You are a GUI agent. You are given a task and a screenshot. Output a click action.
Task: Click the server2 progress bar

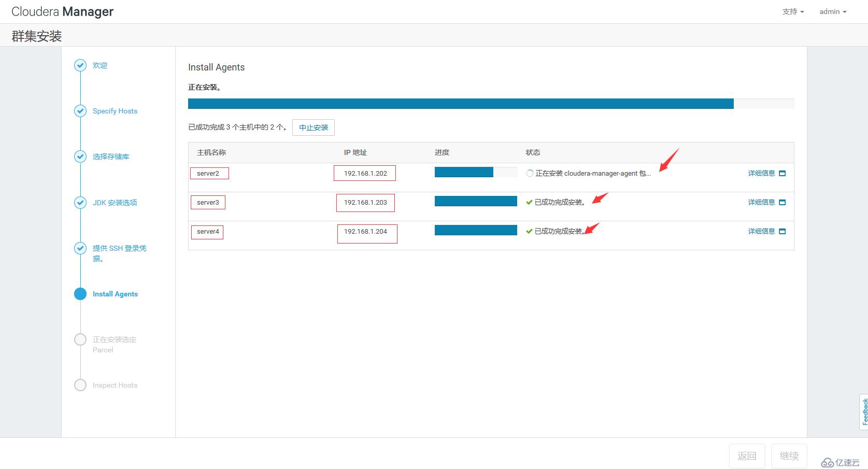pyautogui.click(x=476, y=173)
